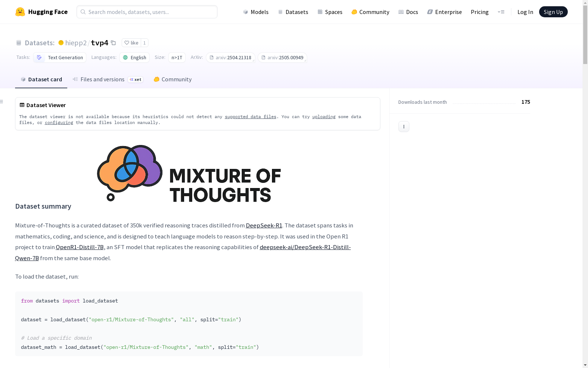588x368 pixels.
Task: Switch to the dataset Community tab
Action: [x=173, y=79]
